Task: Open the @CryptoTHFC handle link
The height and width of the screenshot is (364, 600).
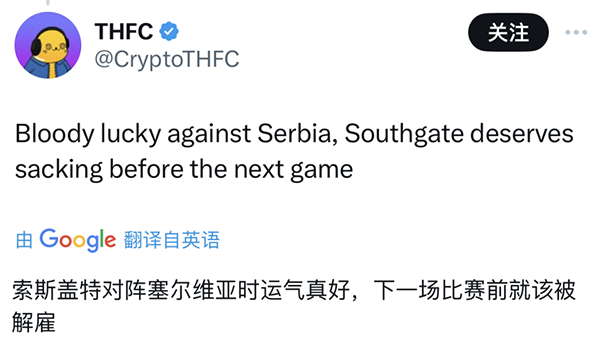Action: [167, 60]
